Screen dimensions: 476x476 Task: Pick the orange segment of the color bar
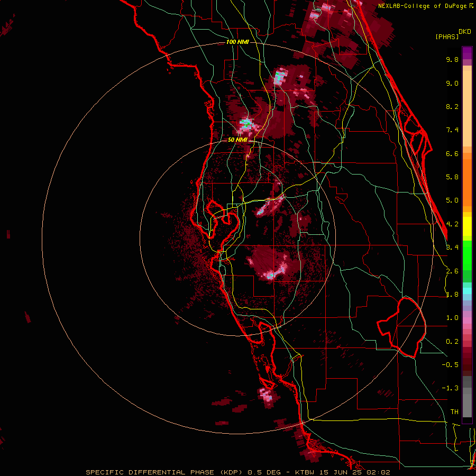467,182
